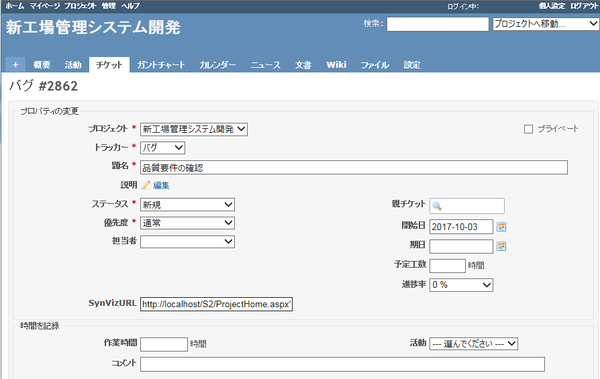Click the plus tab icon
The height and width of the screenshot is (379, 600).
pyautogui.click(x=15, y=65)
